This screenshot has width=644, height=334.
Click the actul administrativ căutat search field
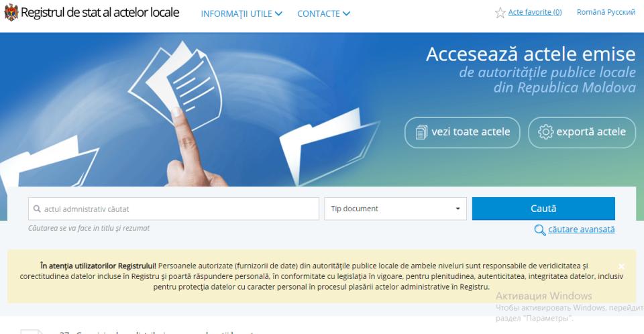(x=173, y=209)
